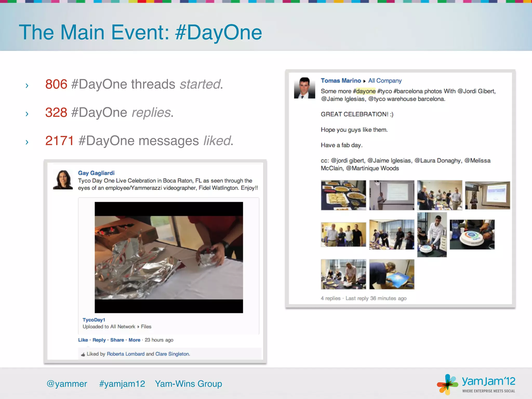532x399 pixels.
Task: Open the man bending over blue item thumbnail
Action: tap(392, 274)
